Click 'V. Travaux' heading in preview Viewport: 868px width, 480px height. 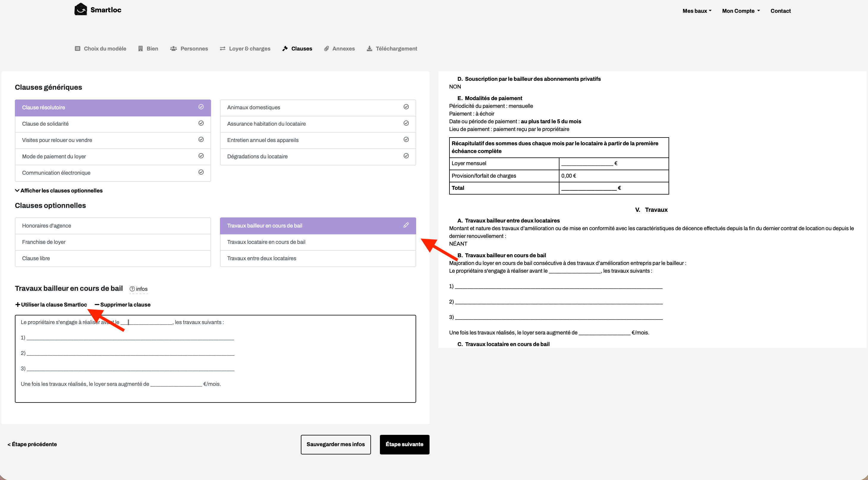(651, 210)
